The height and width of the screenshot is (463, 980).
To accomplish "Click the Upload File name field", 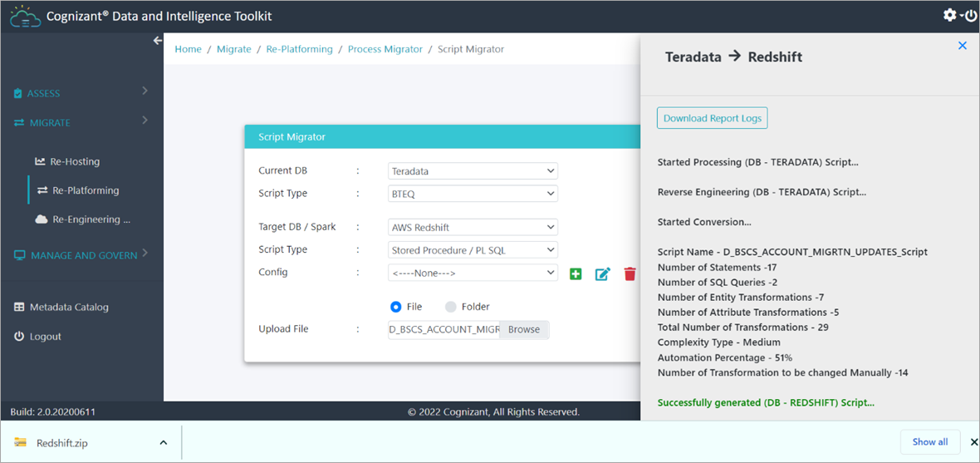I will point(443,330).
